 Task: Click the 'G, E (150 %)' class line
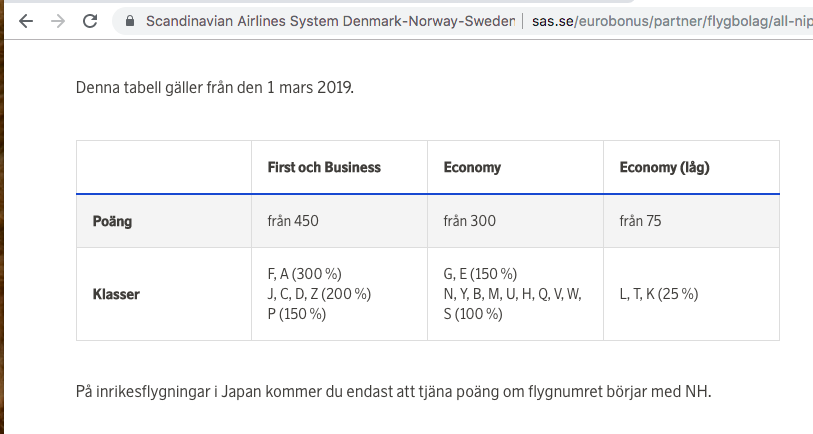[480, 274]
